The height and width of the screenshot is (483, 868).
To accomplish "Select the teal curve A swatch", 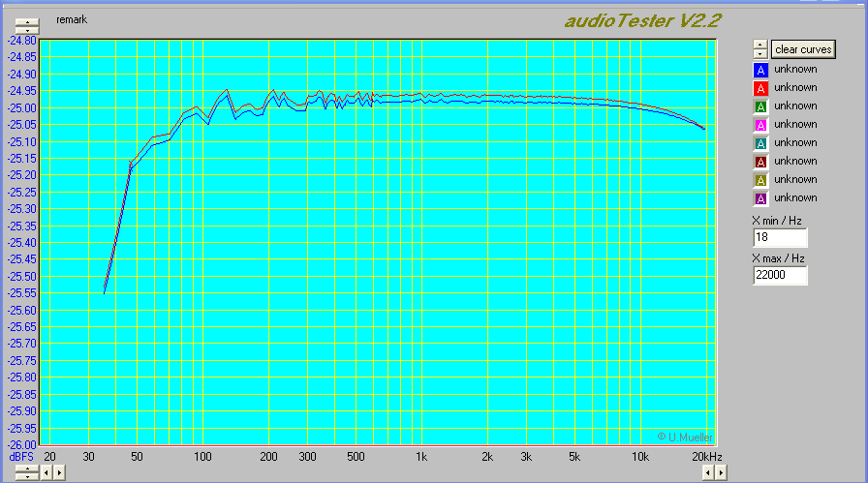I will tap(760, 143).
